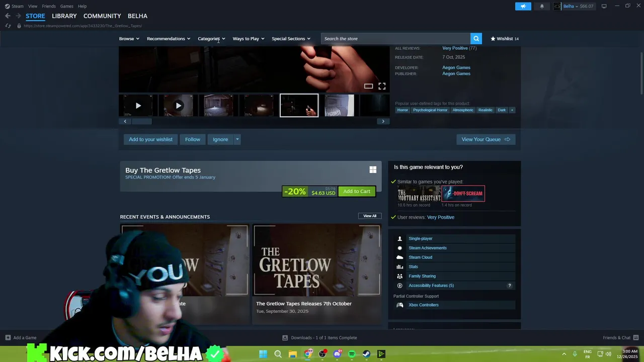Go forward with the forward arrow
The width and height of the screenshot is (644, 362).
pyautogui.click(x=18, y=16)
